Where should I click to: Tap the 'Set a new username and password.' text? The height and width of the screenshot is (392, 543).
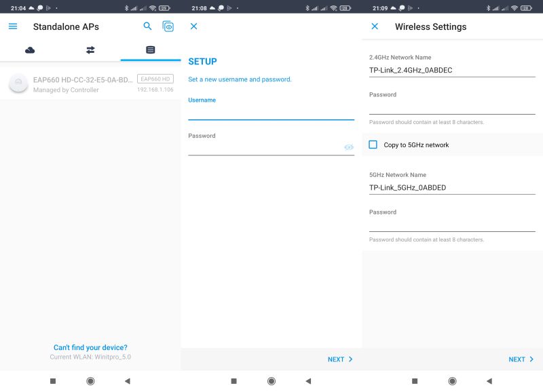point(240,79)
